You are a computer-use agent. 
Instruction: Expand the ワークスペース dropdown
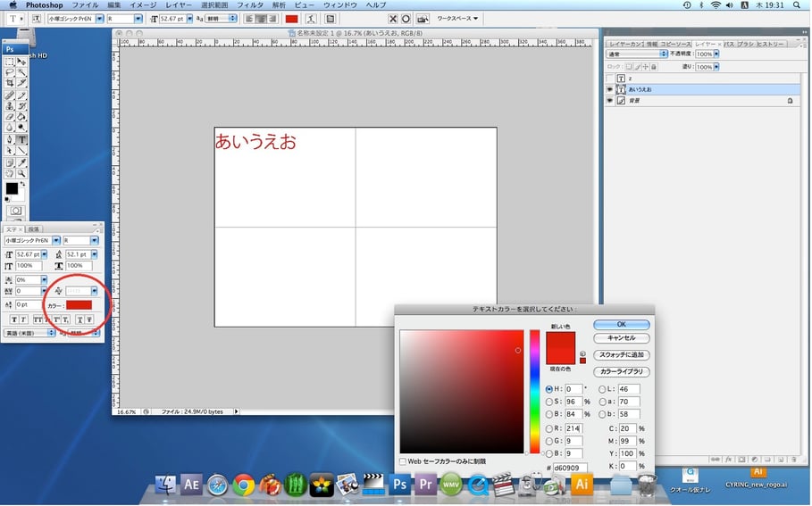[x=457, y=18]
